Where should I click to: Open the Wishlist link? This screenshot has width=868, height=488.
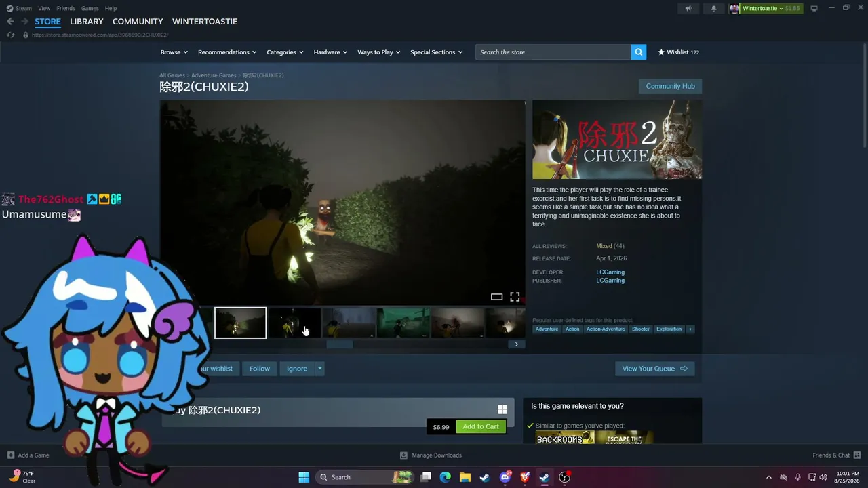tap(678, 52)
